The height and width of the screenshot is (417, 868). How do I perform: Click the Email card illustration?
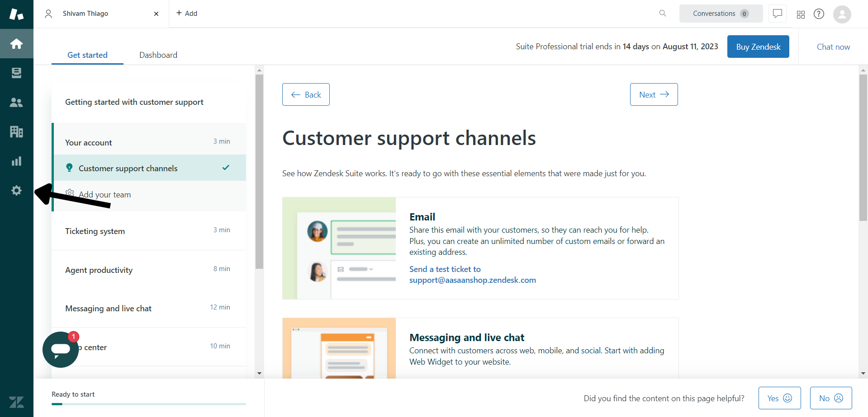tap(339, 248)
